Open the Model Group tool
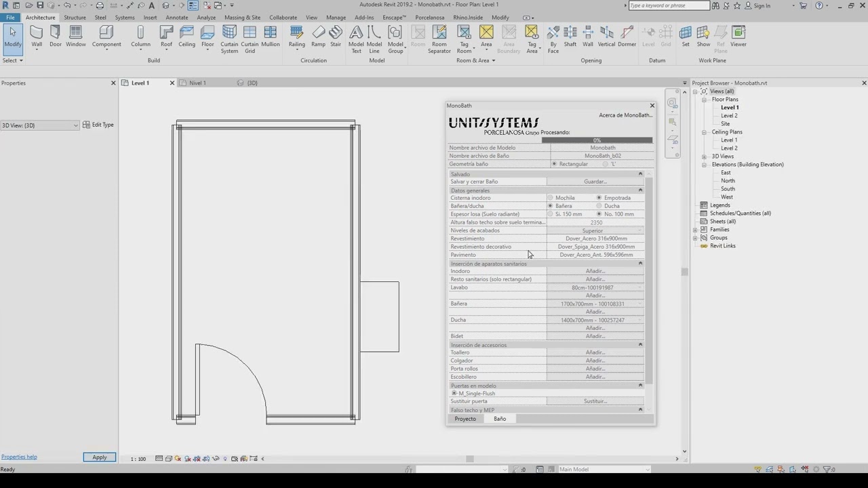This screenshot has width=868, height=488. click(395, 39)
